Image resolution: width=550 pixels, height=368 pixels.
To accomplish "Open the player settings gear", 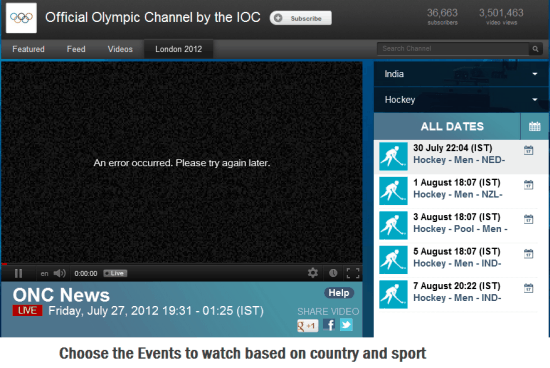I will coord(313,273).
